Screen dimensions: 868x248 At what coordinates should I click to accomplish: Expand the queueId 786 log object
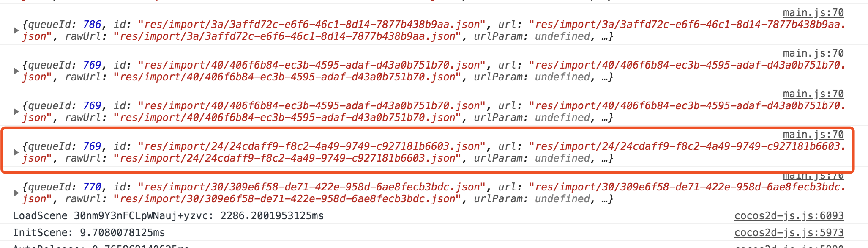click(x=16, y=30)
